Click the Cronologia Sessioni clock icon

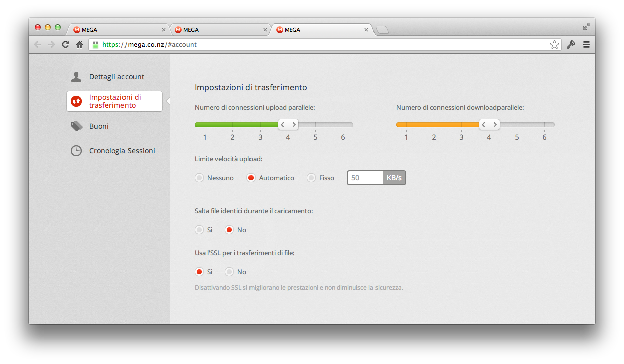(x=76, y=151)
